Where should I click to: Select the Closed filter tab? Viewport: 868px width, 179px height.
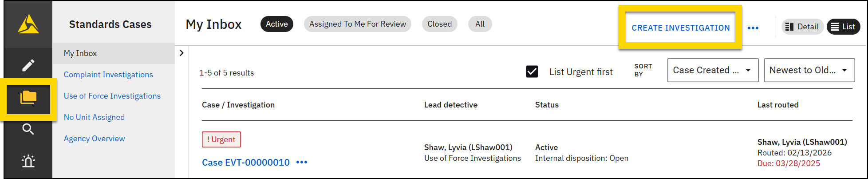pyautogui.click(x=439, y=24)
